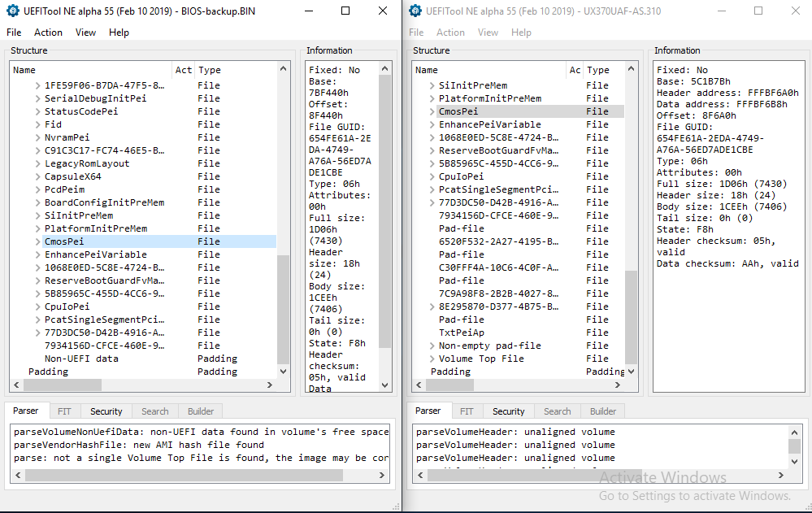The image size is (812, 513).
Task: Select TxtPeiAp row in UX370UAF-AS.310 tree
Action: coord(519,333)
